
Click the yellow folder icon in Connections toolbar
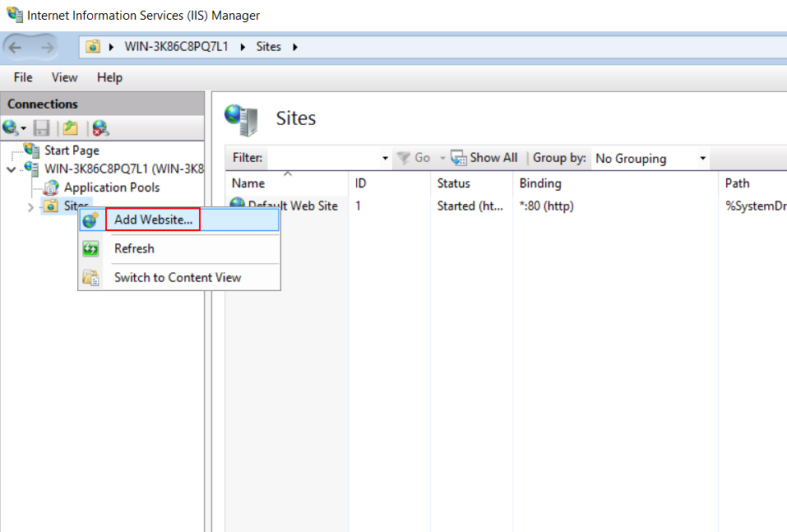click(70, 128)
